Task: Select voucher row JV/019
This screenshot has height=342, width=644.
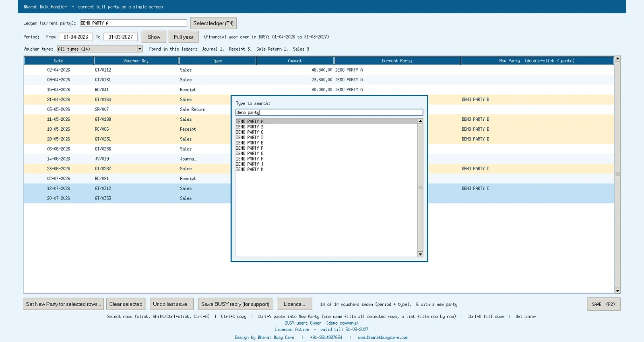Action: coord(319,159)
